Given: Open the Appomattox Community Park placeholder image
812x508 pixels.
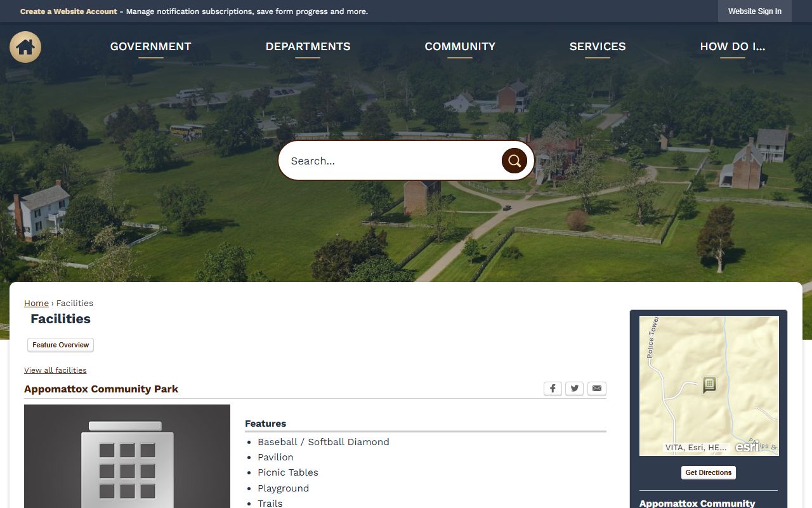Looking at the screenshot, I should click(x=127, y=456).
